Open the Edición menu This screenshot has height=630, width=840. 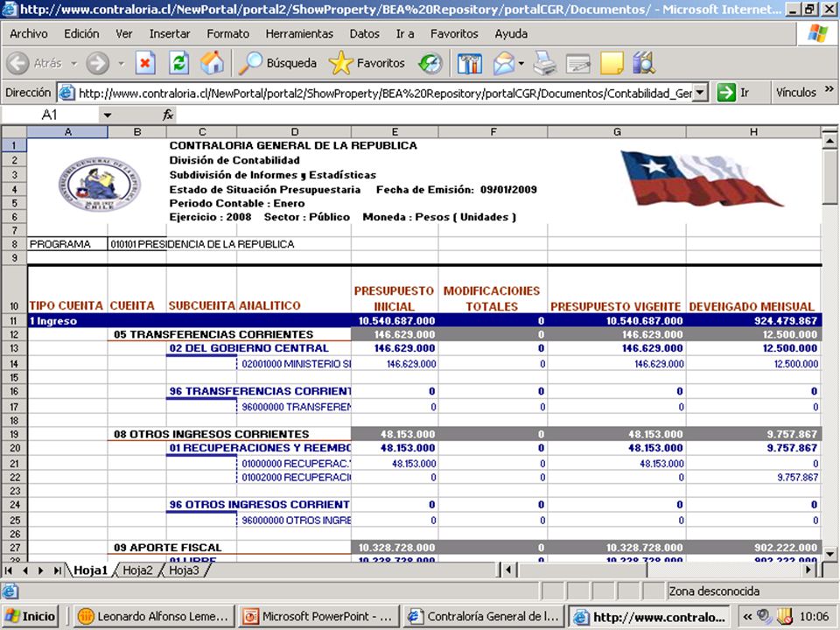coord(81,34)
